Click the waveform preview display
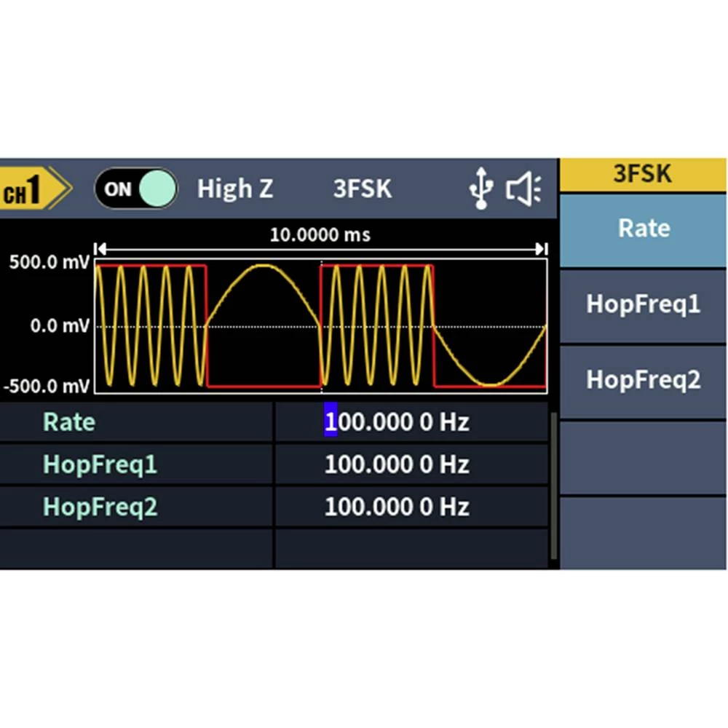The width and height of the screenshot is (728, 728). [320, 326]
